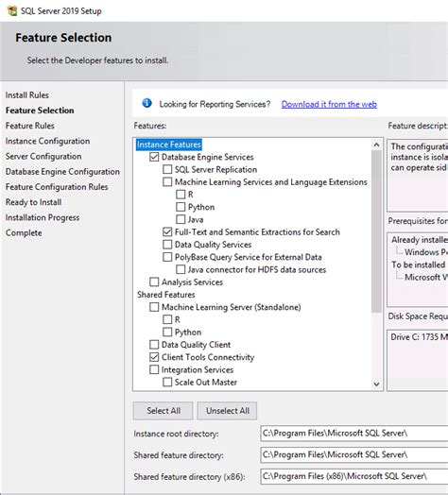Select the Shared Features tree header

point(166,295)
